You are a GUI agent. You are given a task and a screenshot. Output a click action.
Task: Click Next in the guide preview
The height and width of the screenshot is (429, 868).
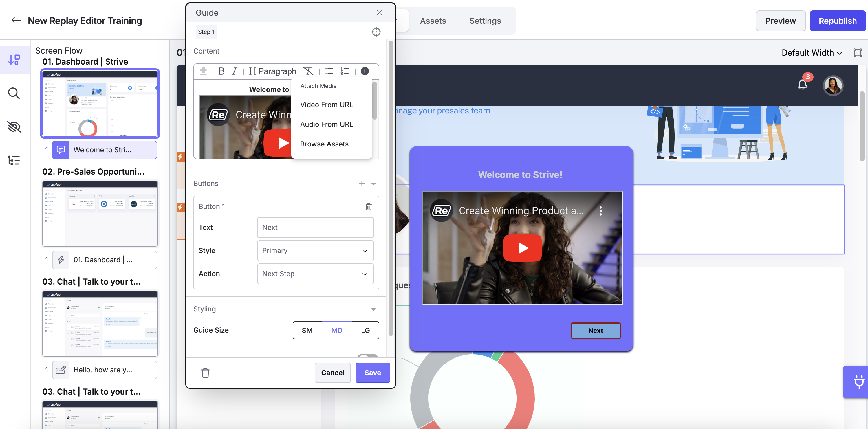pyautogui.click(x=595, y=331)
